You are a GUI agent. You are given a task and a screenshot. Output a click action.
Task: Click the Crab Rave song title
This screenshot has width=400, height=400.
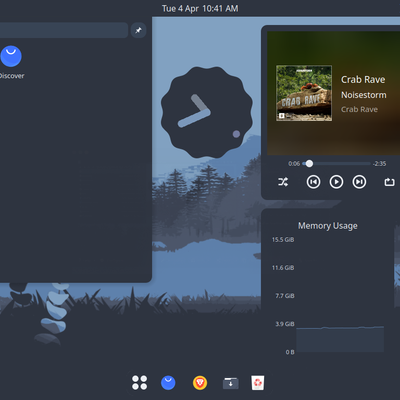363,80
